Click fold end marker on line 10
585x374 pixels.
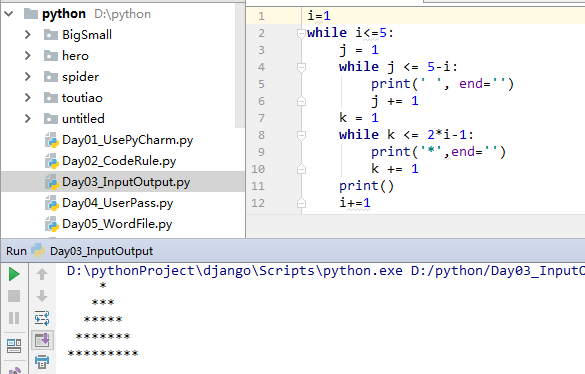(301, 169)
